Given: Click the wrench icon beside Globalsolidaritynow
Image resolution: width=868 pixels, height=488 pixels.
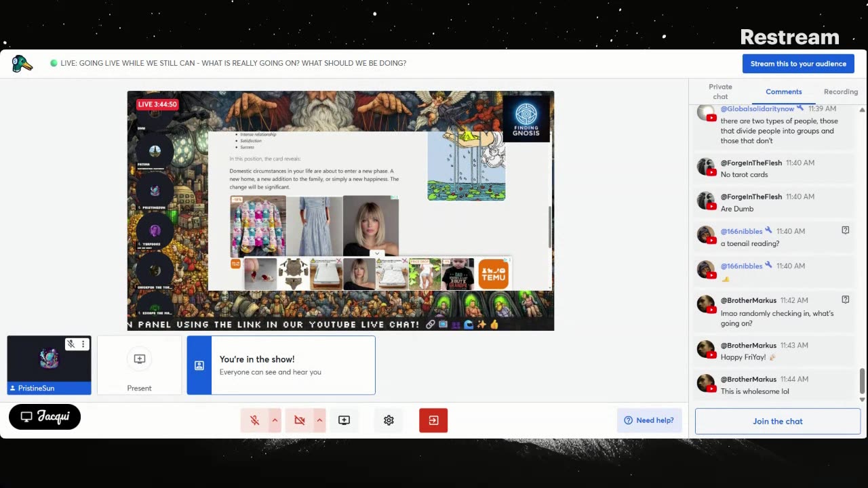Looking at the screenshot, I should [801, 108].
